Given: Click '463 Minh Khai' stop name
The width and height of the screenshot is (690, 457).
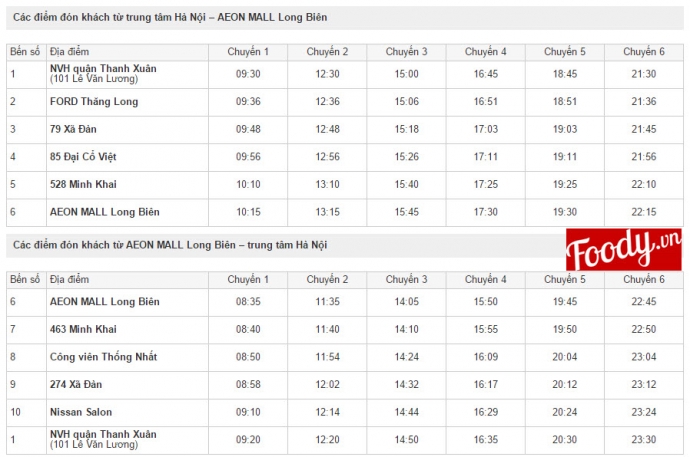Looking at the screenshot, I should coord(83,329).
